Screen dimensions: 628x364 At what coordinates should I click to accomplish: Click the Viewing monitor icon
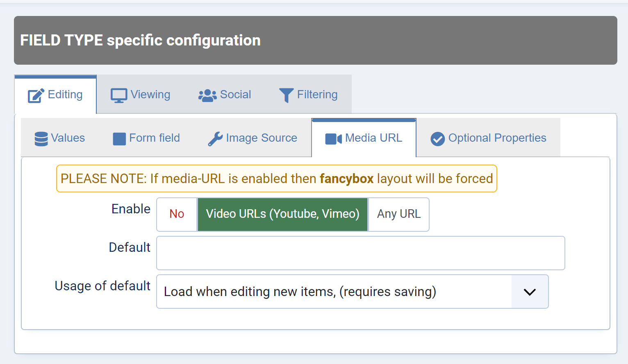pyautogui.click(x=119, y=95)
